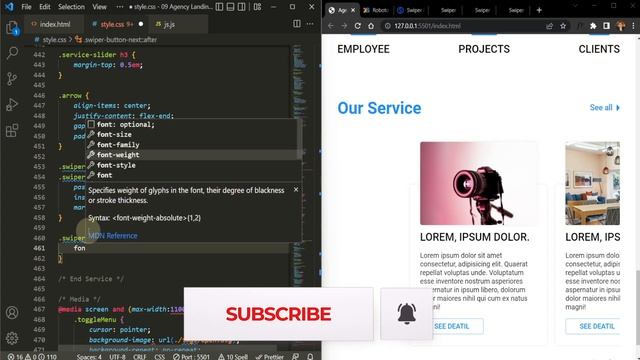Select the style.css editor tab
This screenshot has width=640, height=360.
[116, 24]
